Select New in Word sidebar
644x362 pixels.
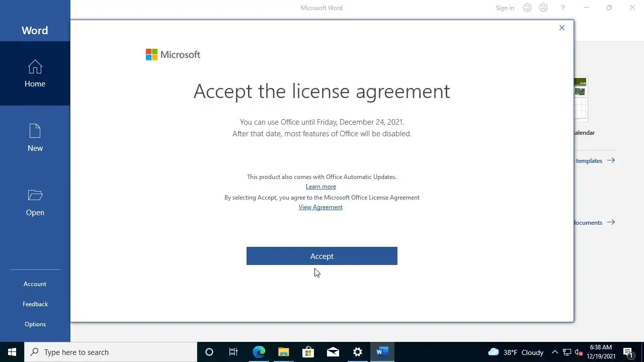click(35, 138)
